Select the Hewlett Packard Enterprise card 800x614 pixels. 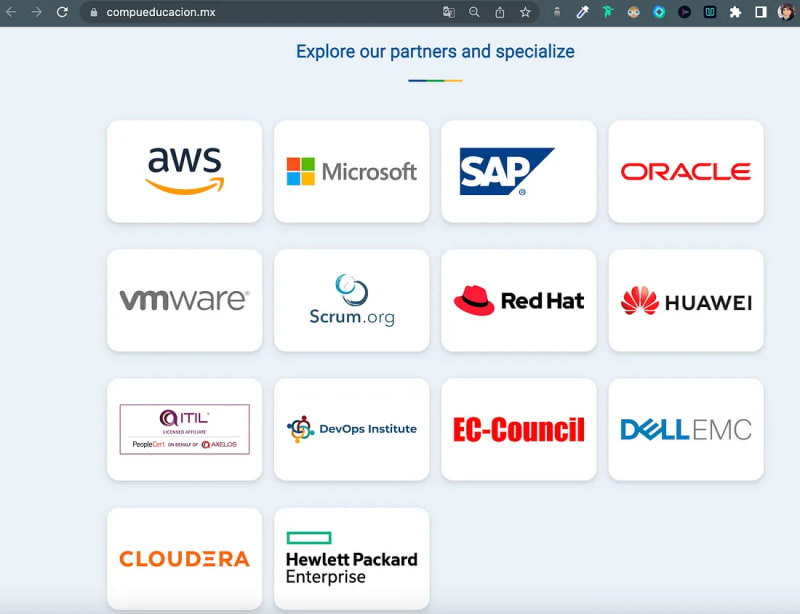coord(352,559)
